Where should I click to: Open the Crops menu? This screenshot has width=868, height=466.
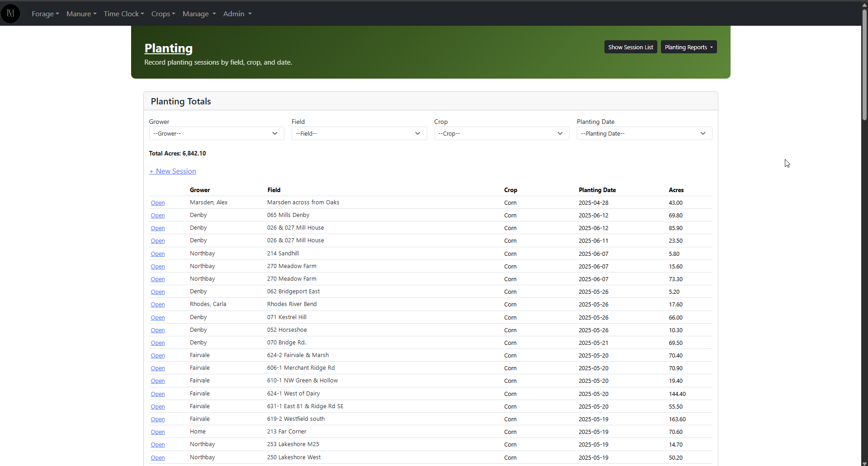click(163, 14)
